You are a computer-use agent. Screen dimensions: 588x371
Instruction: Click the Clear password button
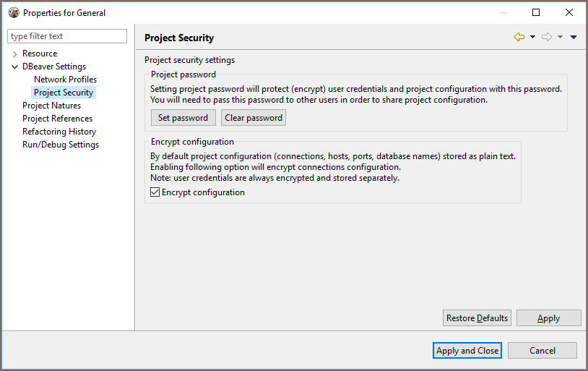[254, 118]
